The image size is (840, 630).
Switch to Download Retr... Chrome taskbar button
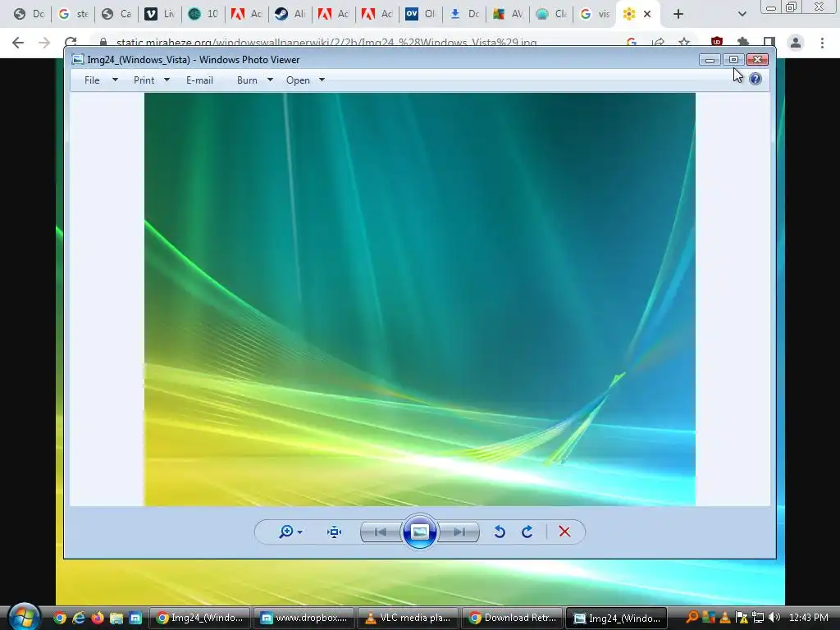(x=512, y=619)
